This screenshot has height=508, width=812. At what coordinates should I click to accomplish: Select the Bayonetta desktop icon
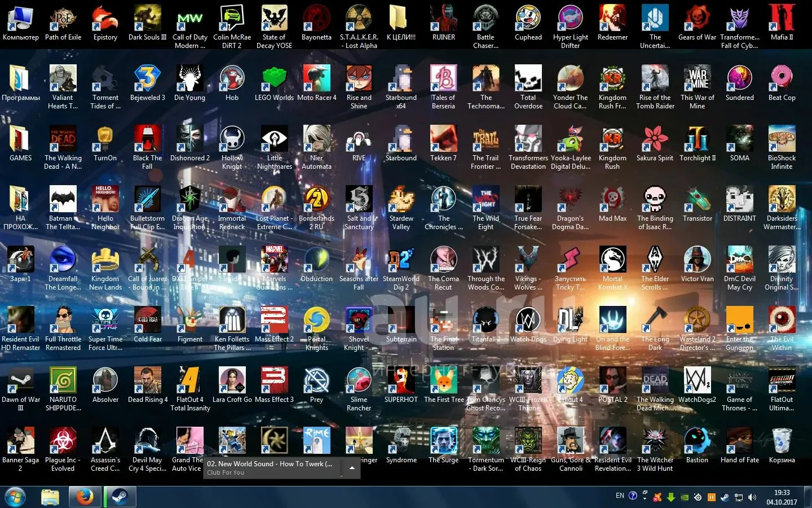(x=317, y=24)
